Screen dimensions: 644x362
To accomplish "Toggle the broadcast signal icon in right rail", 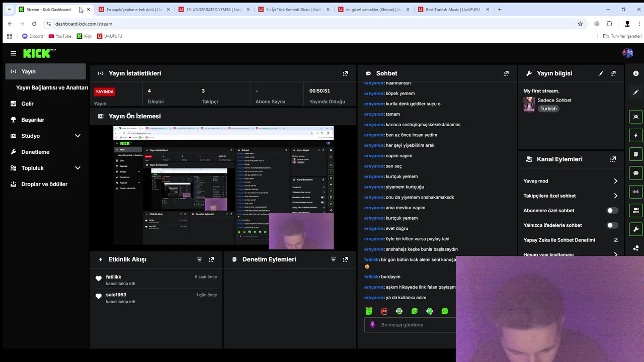I will point(636,192).
